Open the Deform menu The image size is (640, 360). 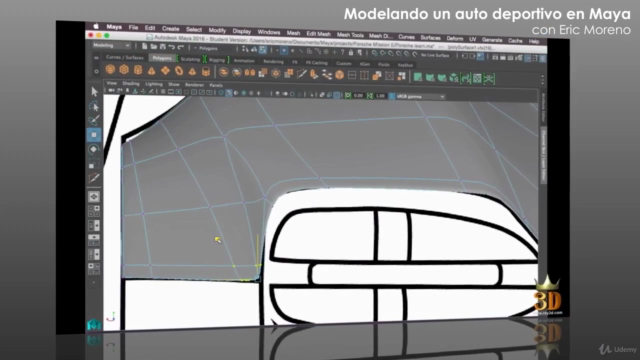455,38
